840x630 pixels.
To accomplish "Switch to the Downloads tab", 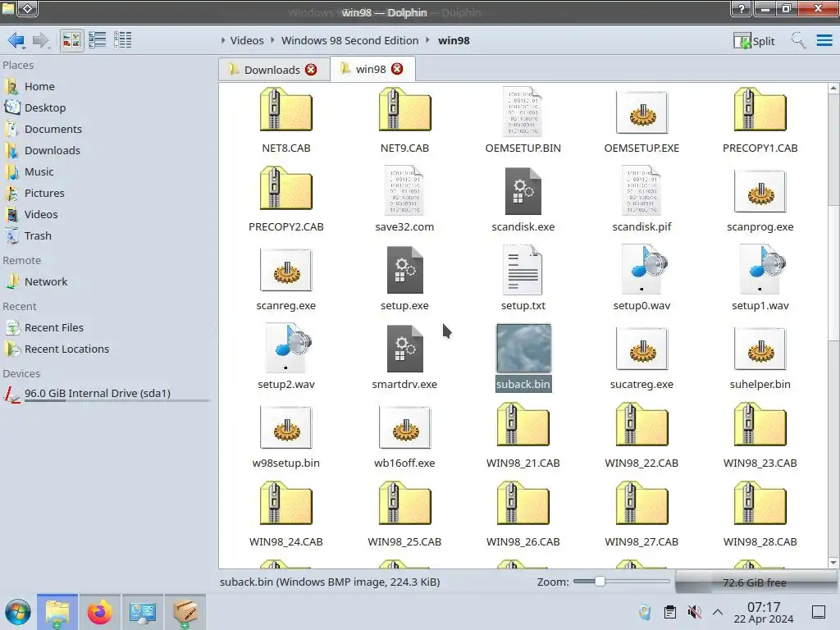I will 272,70.
